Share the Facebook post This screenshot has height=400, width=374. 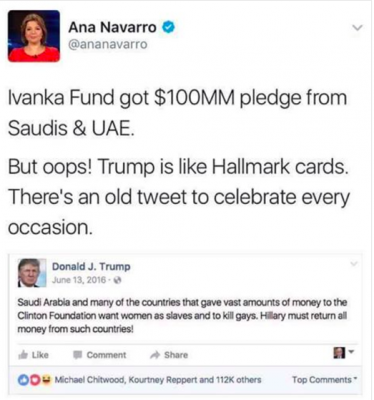click(x=170, y=355)
